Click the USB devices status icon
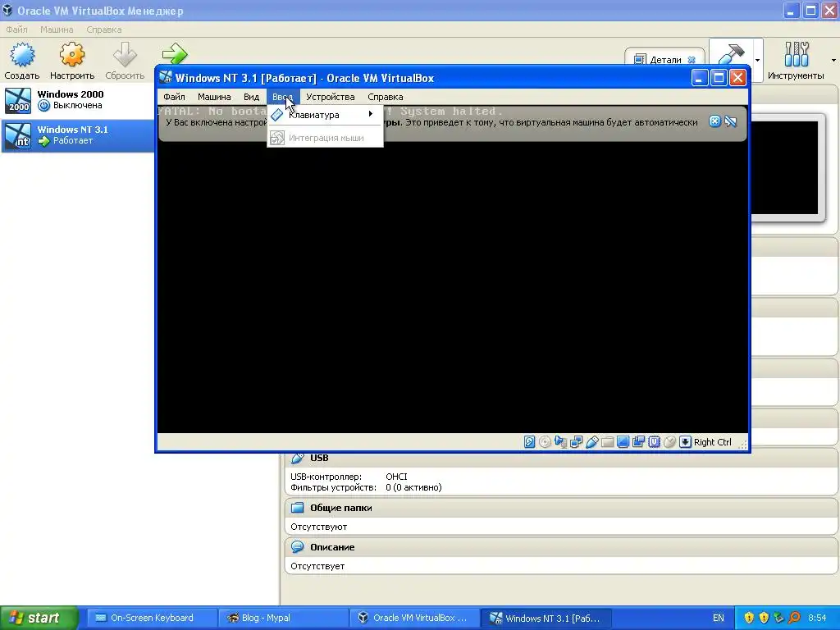This screenshot has width=840, height=630. tap(592, 442)
